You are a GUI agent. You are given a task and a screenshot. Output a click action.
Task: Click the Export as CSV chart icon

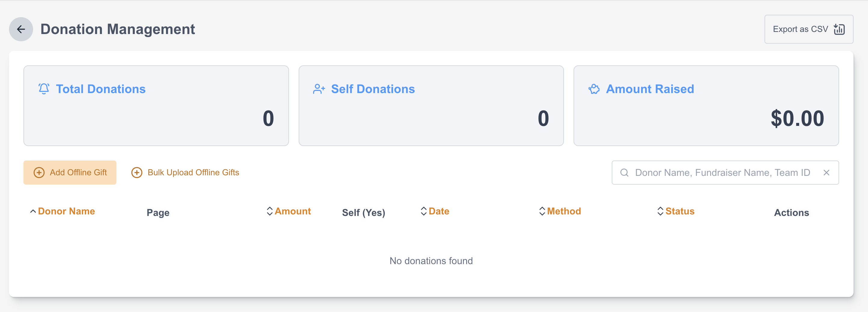(839, 29)
